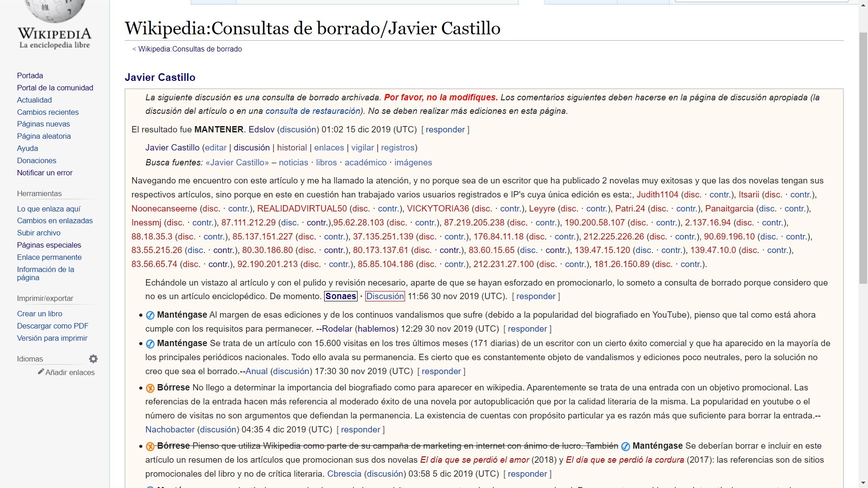Click struck-through Bórrese X icon in Cbrescia's vote
Viewport: 868px width, 488px height.
coord(150,446)
